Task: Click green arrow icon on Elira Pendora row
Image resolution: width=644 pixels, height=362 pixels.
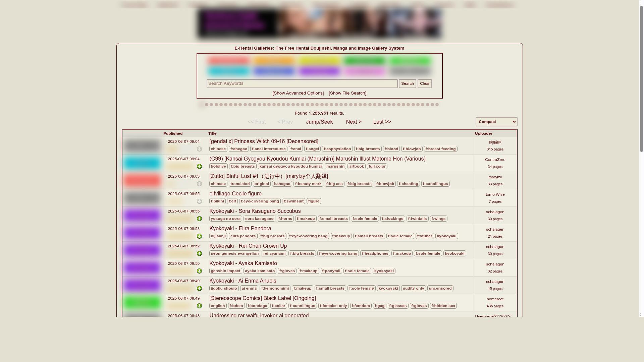Action: pos(199,236)
